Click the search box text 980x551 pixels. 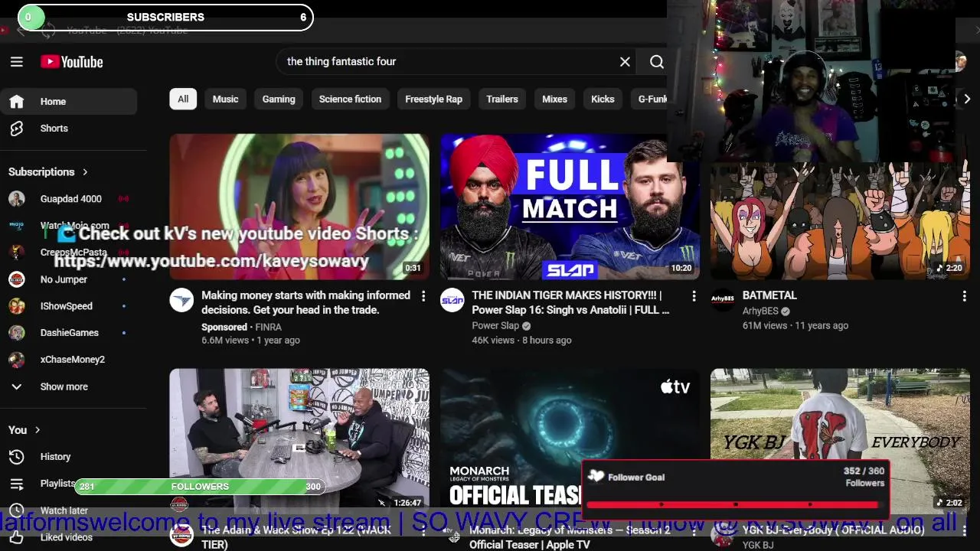point(341,61)
